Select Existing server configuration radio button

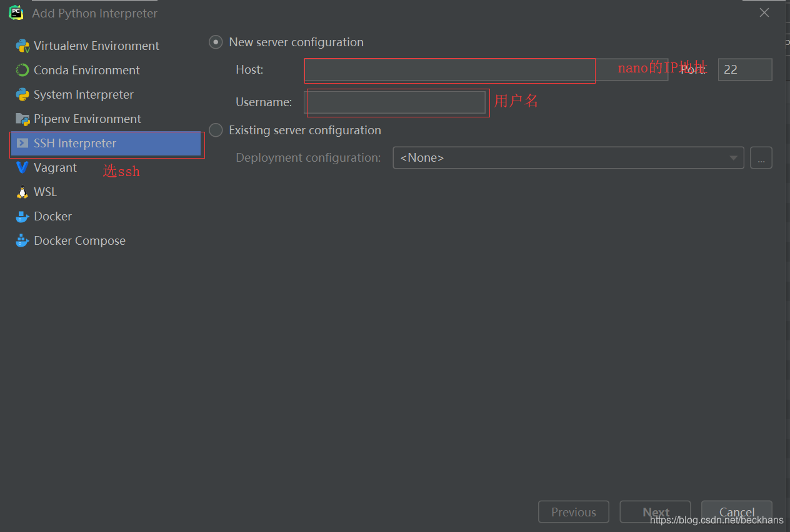[216, 130]
